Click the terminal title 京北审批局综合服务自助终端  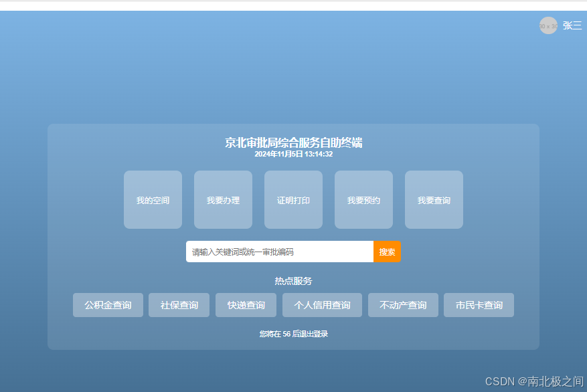click(x=293, y=142)
